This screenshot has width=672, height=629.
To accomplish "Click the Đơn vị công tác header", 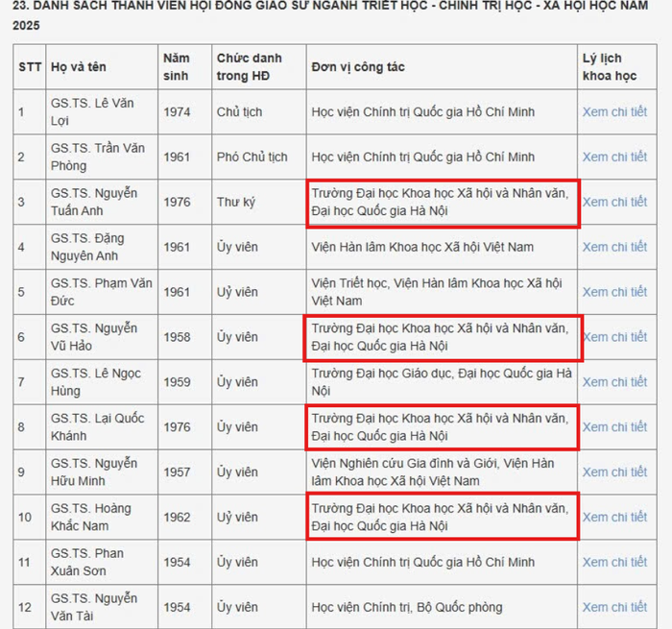I will point(358,67).
